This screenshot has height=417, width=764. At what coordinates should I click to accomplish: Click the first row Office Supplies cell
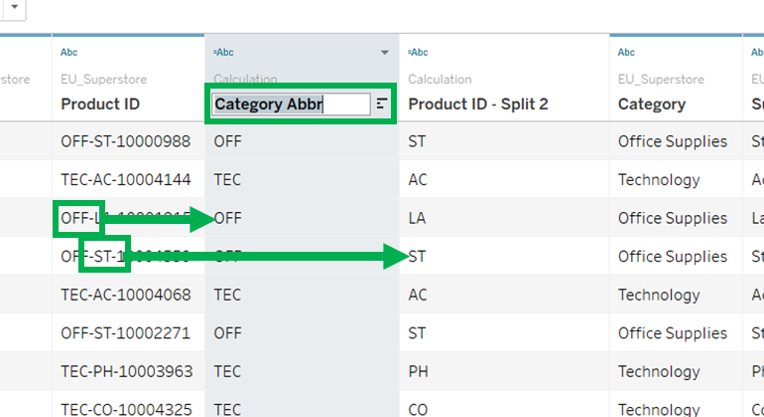click(672, 141)
